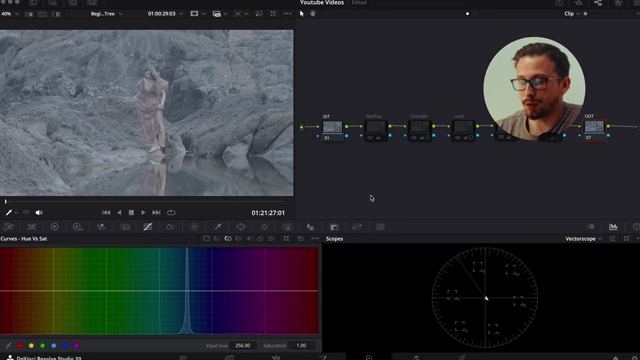Open the Motion Effects palette

point(125,227)
